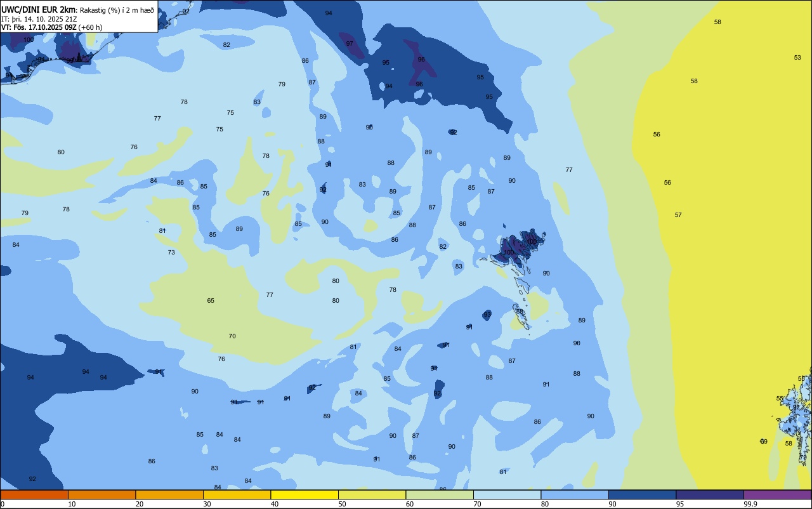Click the initial time line "IT: þri. 14. 10. 2025 21Z"

tap(39, 19)
